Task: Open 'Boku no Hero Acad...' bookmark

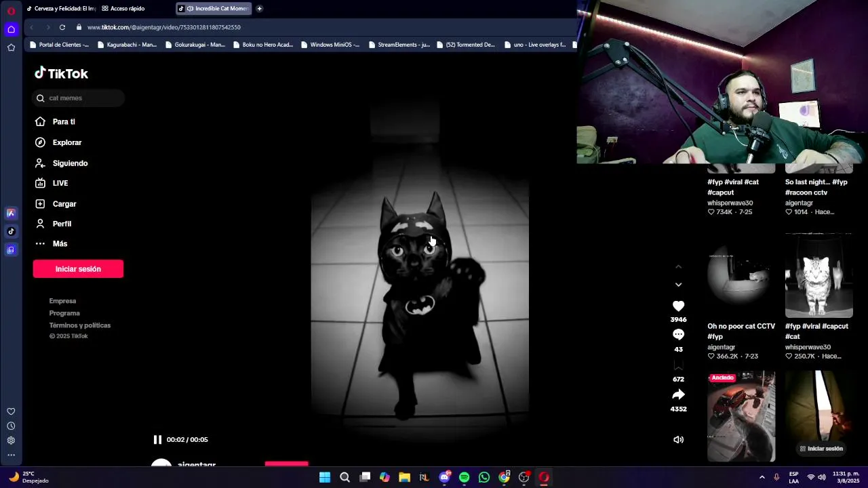Action: (x=262, y=45)
